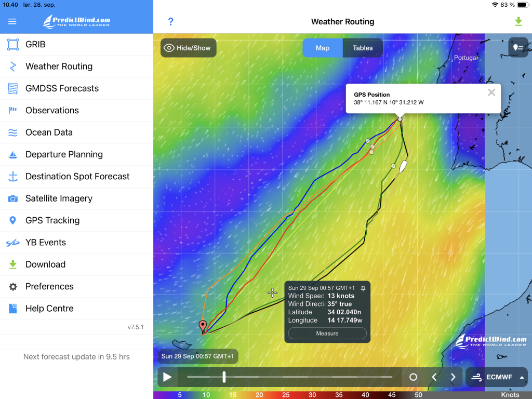
Task: Click the GRIB frame icon
Action: [13, 45]
